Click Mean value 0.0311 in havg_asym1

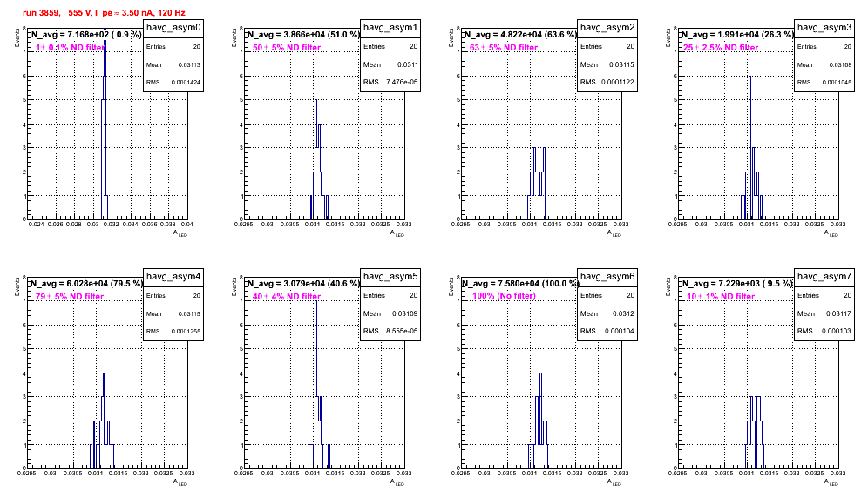[x=408, y=64]
